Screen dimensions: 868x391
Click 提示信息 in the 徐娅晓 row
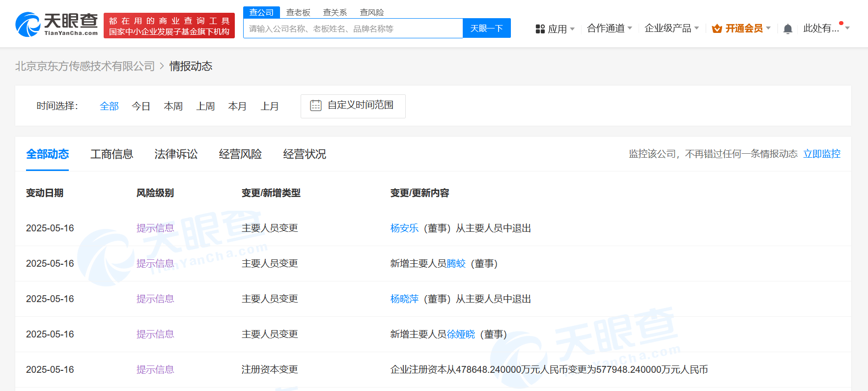tap(155, 334)
